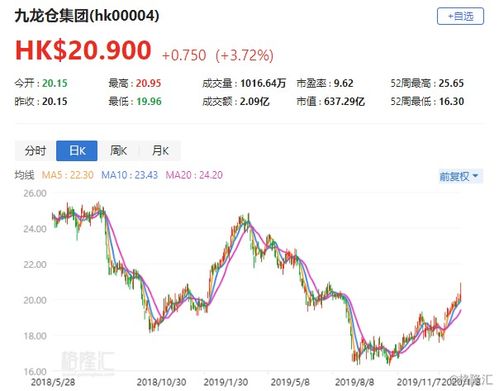Image resolution: width=499 pixels, height=391 pixels.
Task: Open the 周K weekly chart tab
Action: [x=118, y=151]
